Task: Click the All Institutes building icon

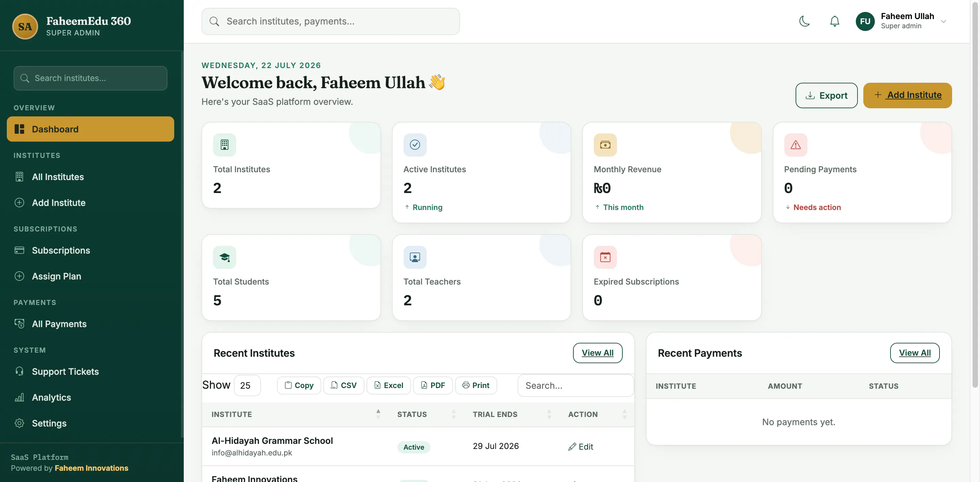Action: (19, 177)
